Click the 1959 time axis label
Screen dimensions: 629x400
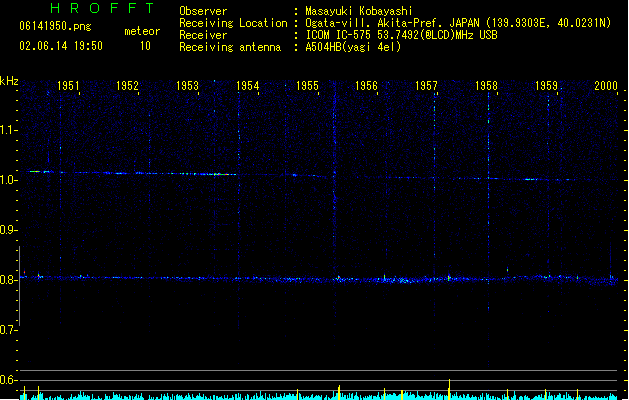[x=546, y=86]
